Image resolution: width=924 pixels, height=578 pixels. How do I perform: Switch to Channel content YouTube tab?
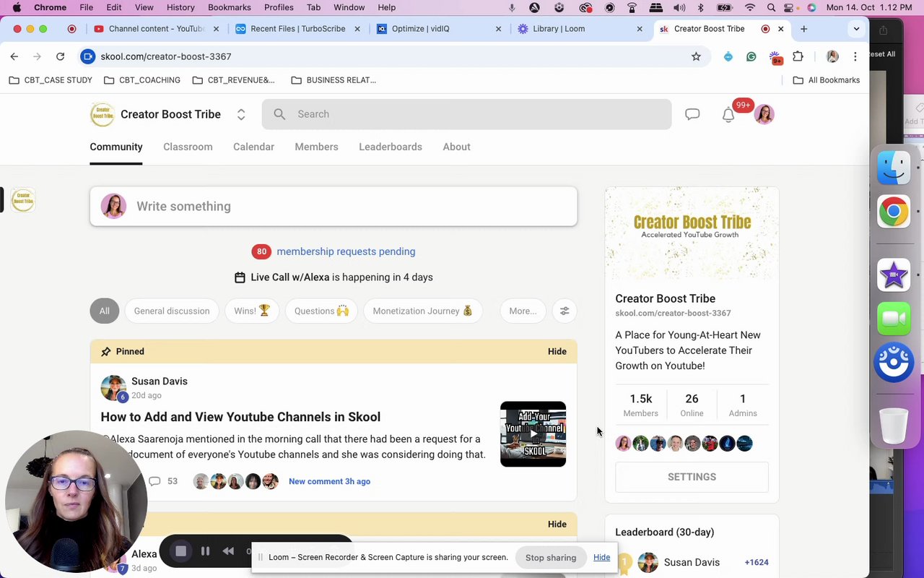click(156, 29)
